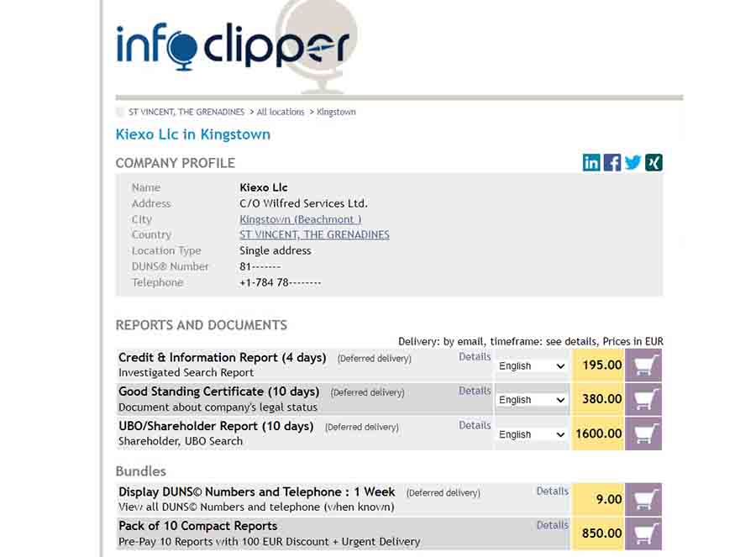
Task: Go to ST VINCENT, THE GRENADINES breadcrumb
Action: click(x=186, y=112)
